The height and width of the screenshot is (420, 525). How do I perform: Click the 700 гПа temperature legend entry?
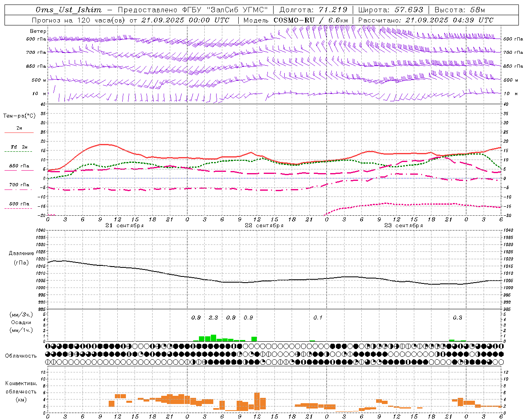click(19, 185)
